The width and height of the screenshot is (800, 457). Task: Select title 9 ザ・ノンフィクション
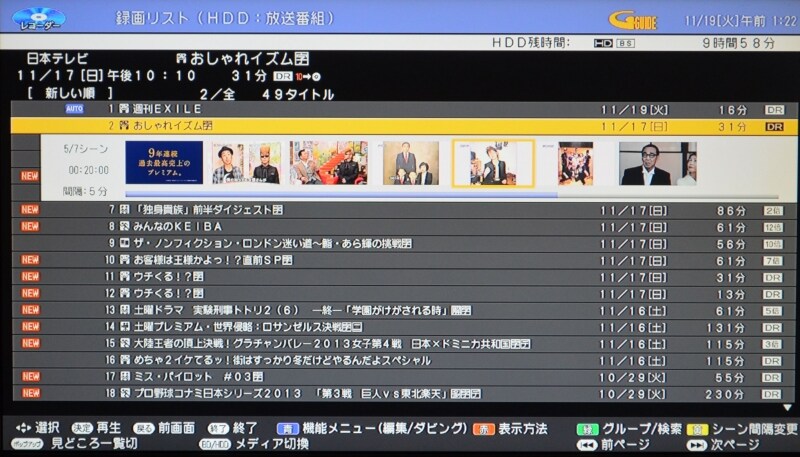404,243
